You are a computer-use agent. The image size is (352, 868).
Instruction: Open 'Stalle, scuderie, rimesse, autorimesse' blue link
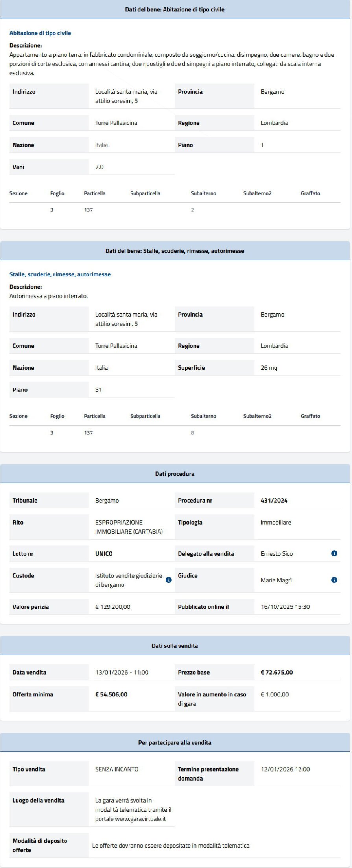[60, 274]
